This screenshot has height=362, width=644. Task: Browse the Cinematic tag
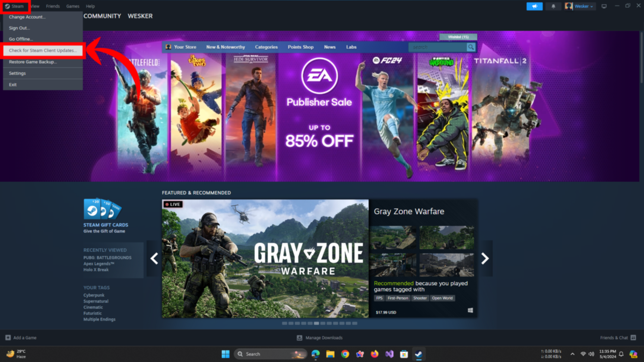93,307
